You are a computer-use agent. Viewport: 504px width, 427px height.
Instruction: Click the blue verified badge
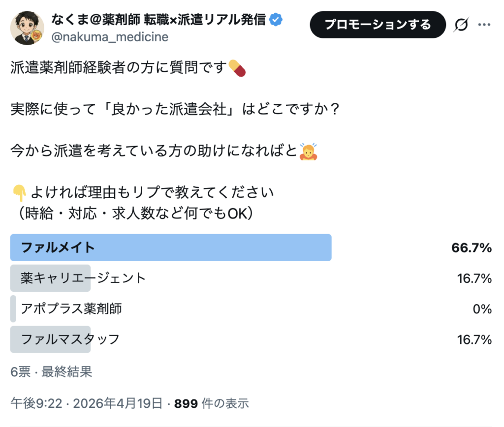tap(277, 20)
